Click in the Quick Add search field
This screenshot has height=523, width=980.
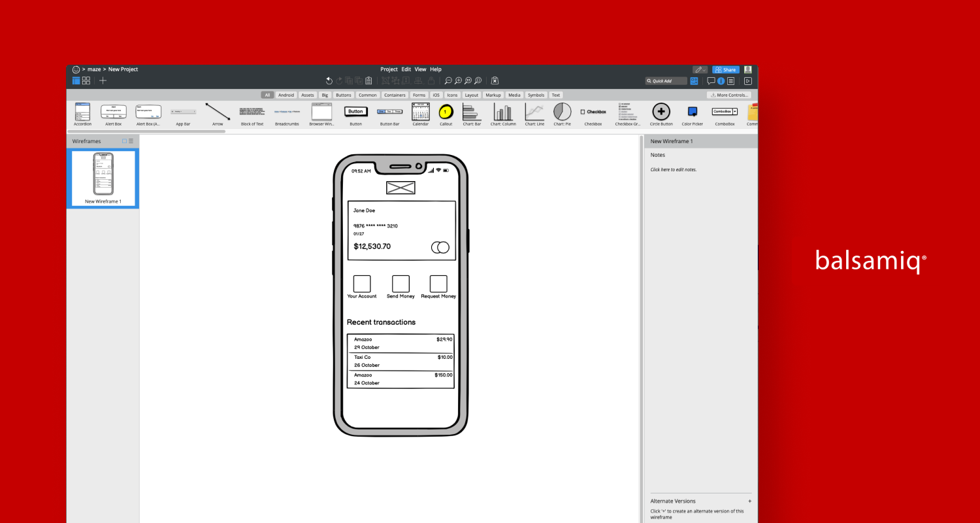(x=667, y=81)
